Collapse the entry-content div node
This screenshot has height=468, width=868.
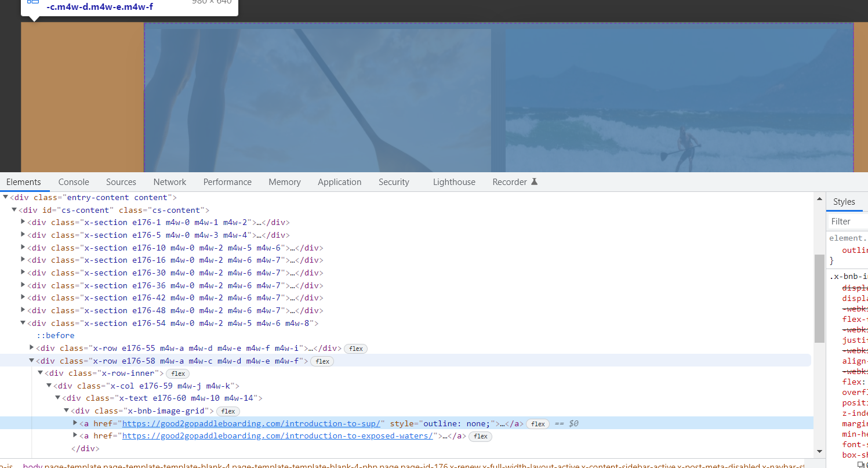point(5,198)
